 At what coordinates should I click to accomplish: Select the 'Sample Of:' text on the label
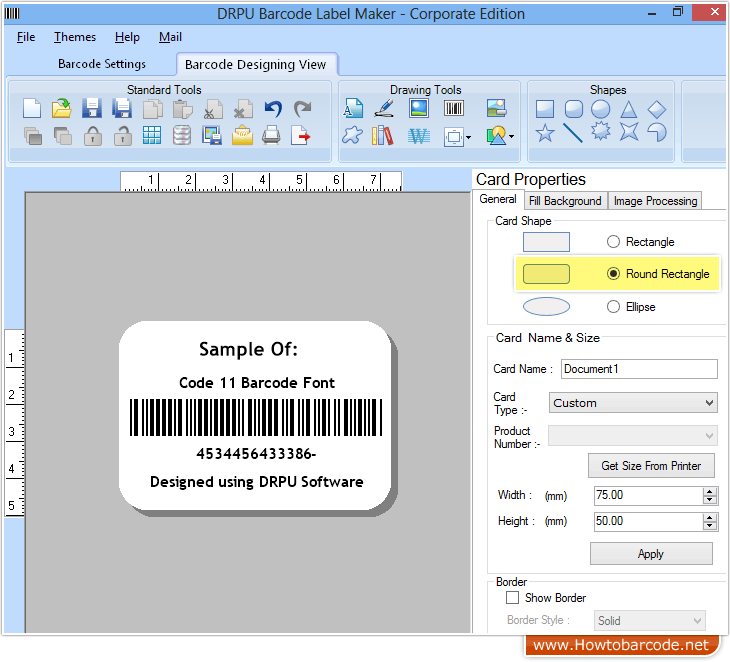248,349
